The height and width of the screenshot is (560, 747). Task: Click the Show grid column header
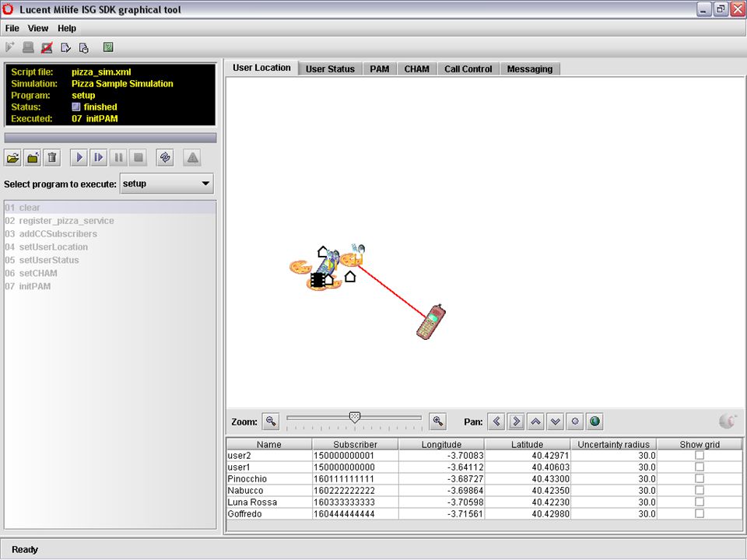click(700, 444)
